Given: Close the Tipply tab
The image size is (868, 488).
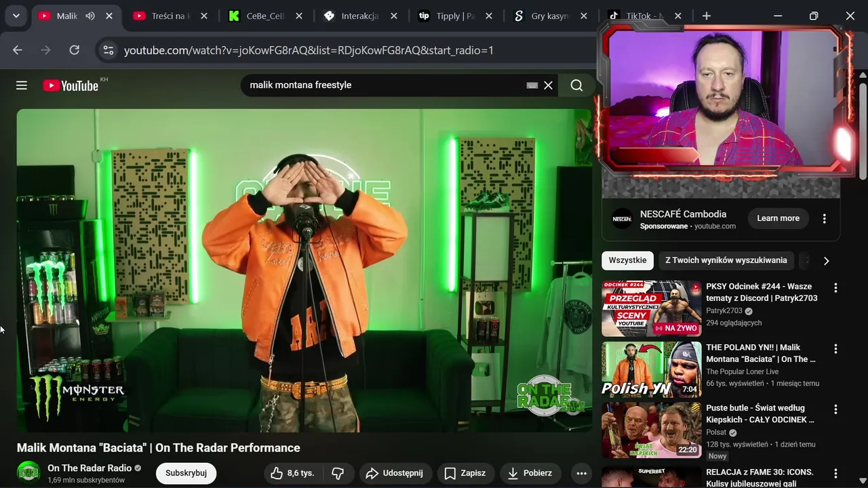Looking at the screenshot, I should click(x=490, y=16).
